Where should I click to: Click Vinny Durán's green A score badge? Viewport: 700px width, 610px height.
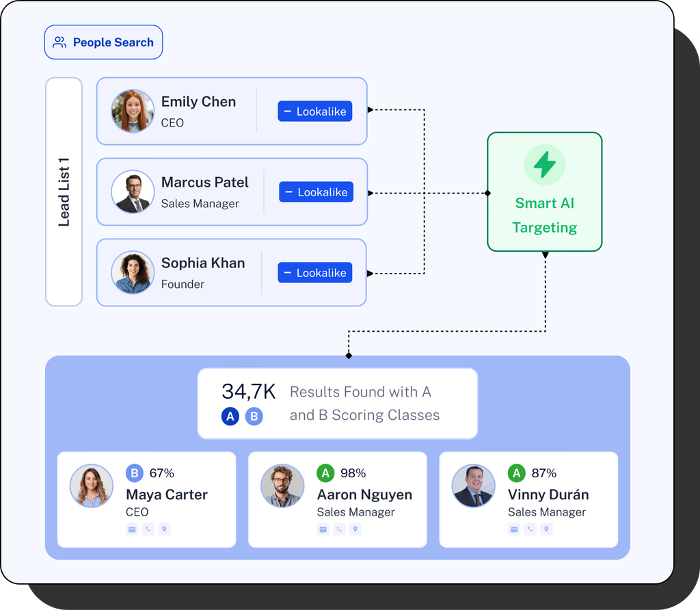(x=517, y=473)
